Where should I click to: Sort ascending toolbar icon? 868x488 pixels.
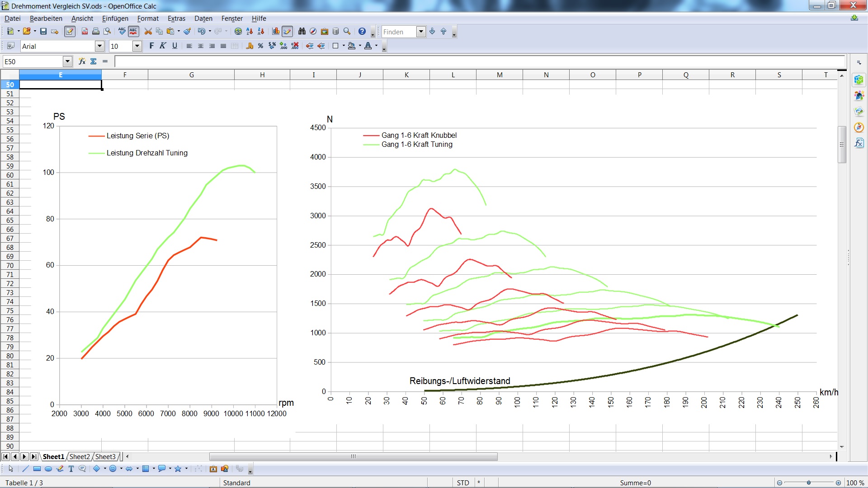(250, 32)
